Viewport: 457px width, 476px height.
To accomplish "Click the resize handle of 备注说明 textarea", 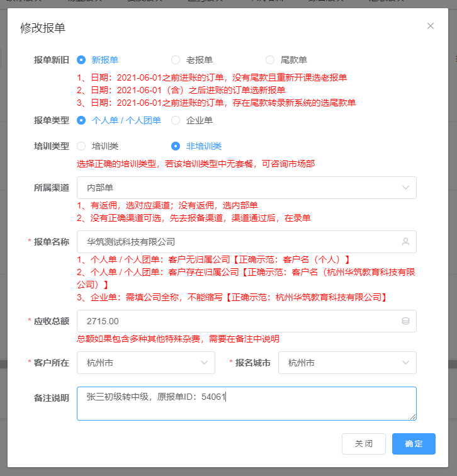I will (x=413, y=417).
